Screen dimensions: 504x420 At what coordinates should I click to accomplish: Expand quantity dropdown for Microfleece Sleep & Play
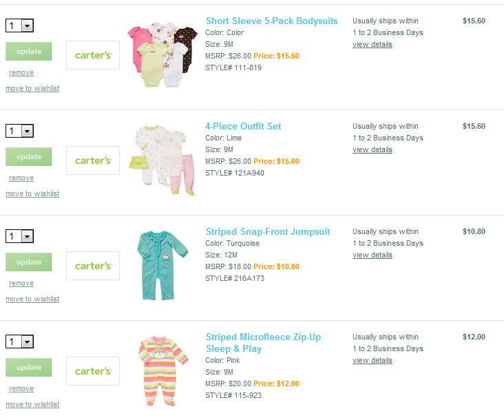pyautogui.click(x=27, y=342)
